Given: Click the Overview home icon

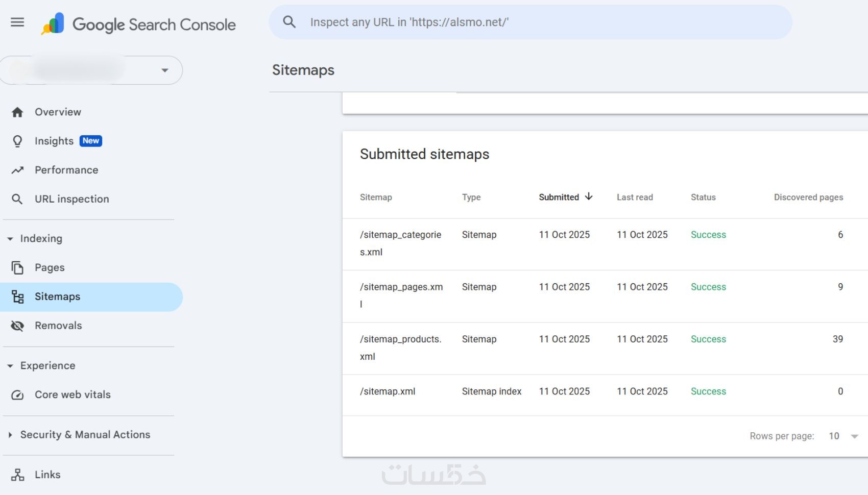Looking at the screenshot, I should tap(17, 112).
